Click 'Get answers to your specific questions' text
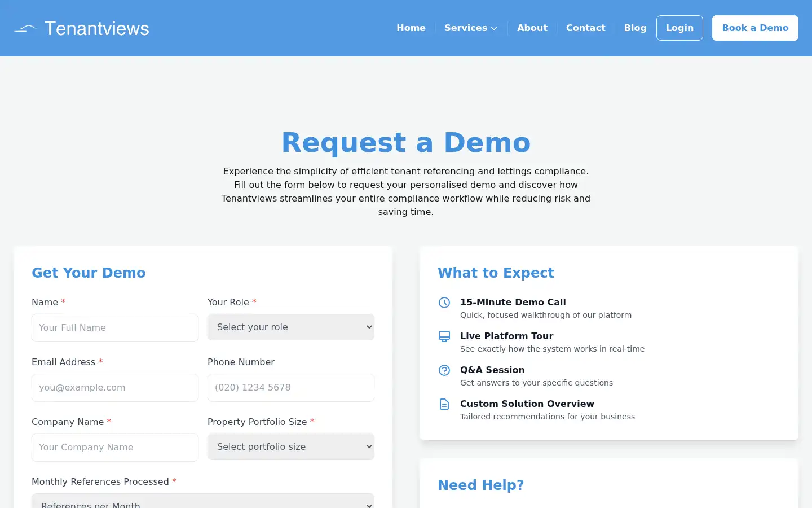This screenshot has height=508, width=812. (536, 383)
